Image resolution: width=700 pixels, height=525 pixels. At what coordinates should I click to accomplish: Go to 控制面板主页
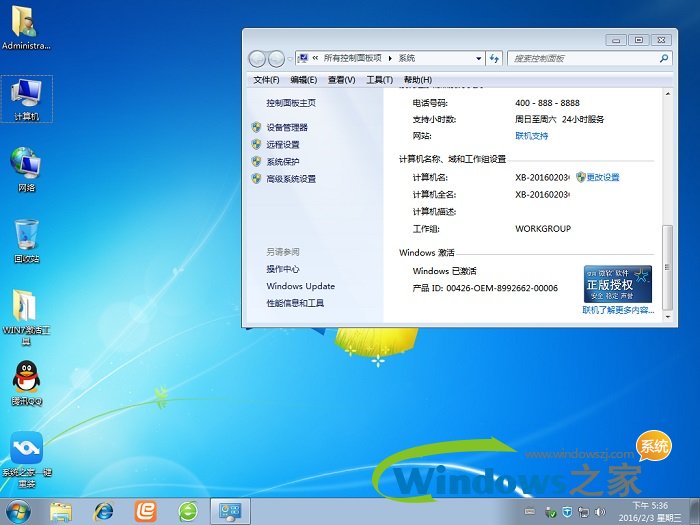(291, 103)
